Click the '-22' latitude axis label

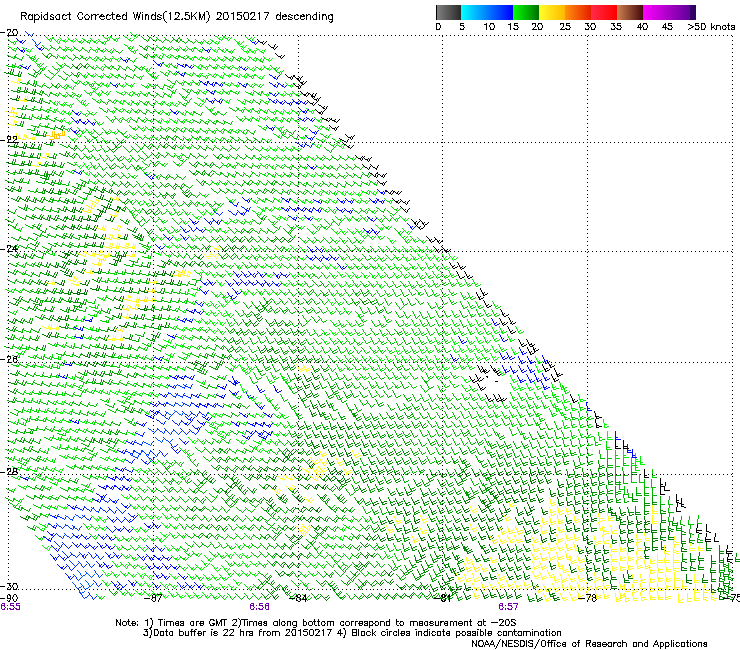point(9,140)
